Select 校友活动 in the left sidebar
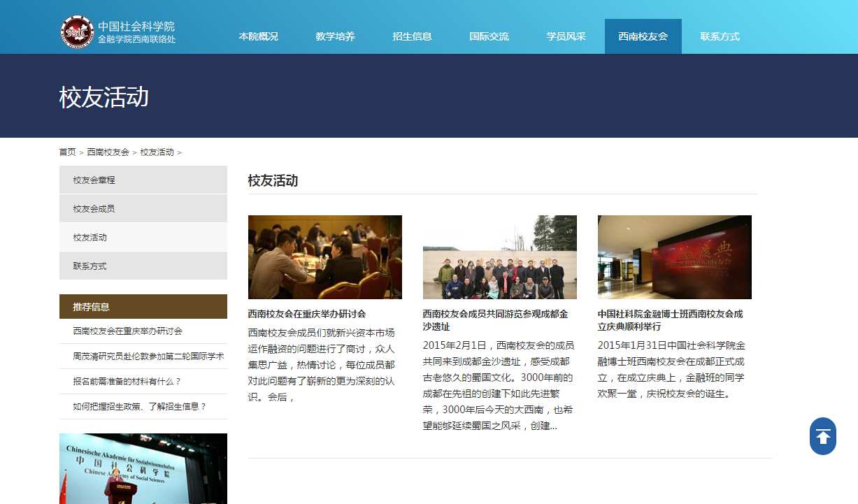This screenshot has height=504, width=858. pyautogui.click(x=90, y=237)
